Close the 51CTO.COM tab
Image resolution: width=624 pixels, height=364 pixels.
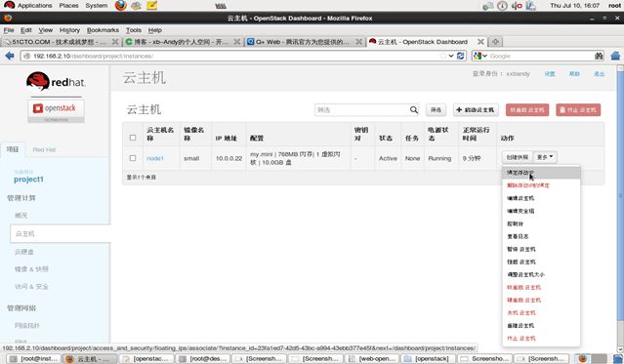(x=115, y=42)
